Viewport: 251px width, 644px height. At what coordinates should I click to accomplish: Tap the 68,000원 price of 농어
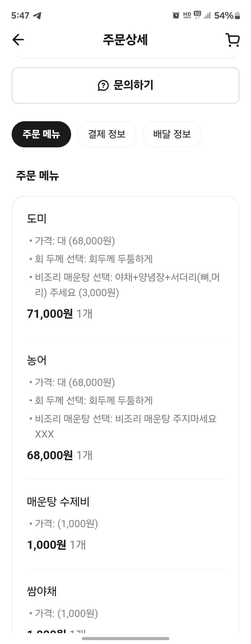click(50, 455)
